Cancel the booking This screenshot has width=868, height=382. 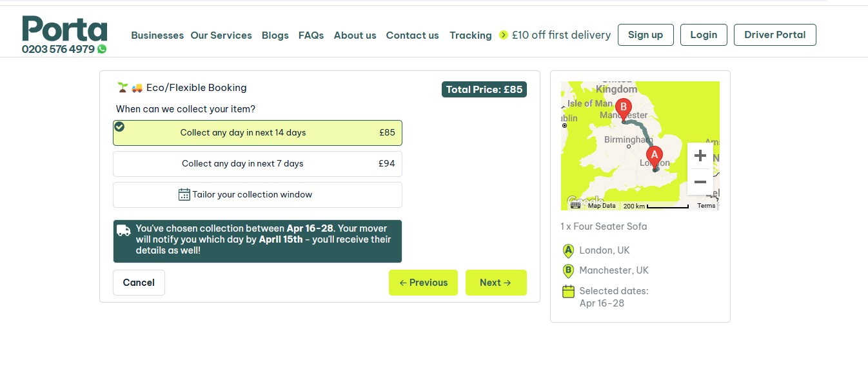click(139, 283)
